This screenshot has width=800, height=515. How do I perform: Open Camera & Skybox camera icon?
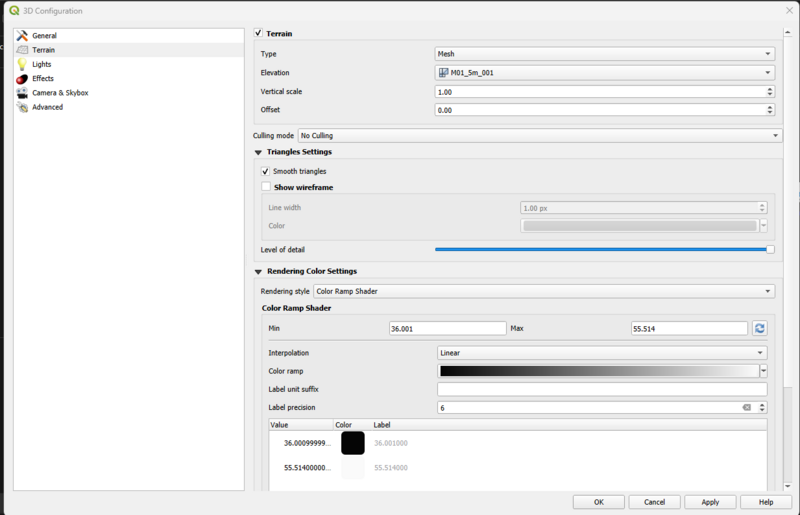coord(22,93)
